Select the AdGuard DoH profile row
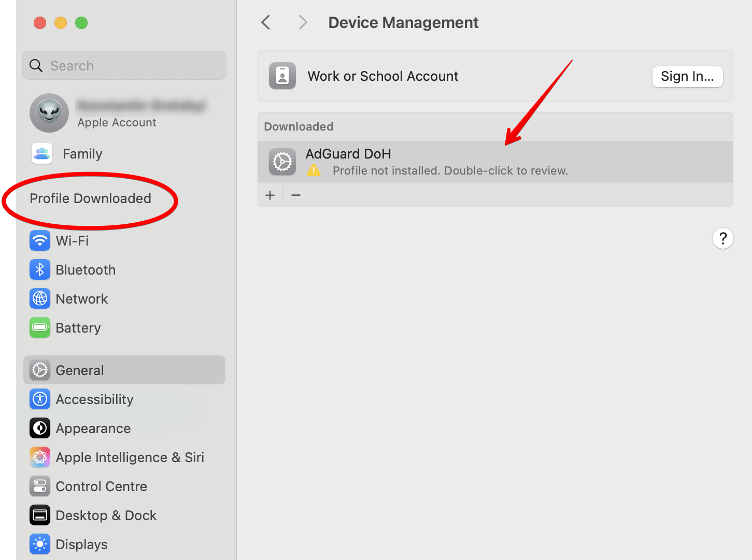Viewport: 752px width, 560px height. (x=495, y=162)
